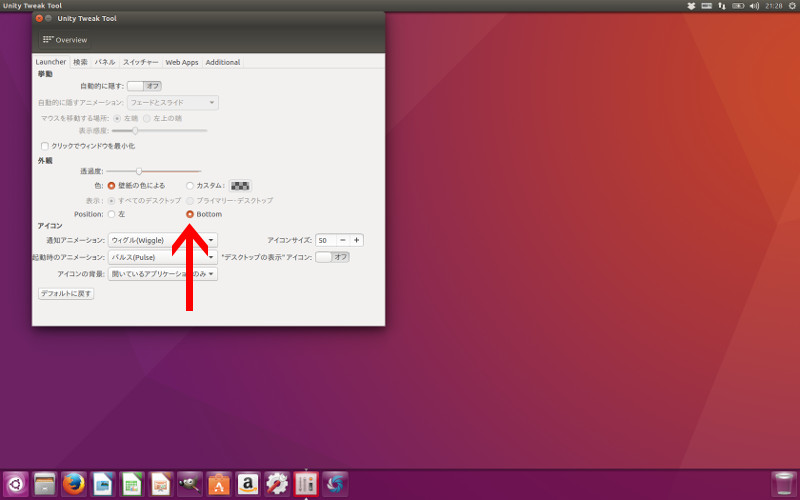This screenshot has width=800, height=500.
Task: Select the プライマリー・デスクトップ radio button
Action: [x=190, y=201]
